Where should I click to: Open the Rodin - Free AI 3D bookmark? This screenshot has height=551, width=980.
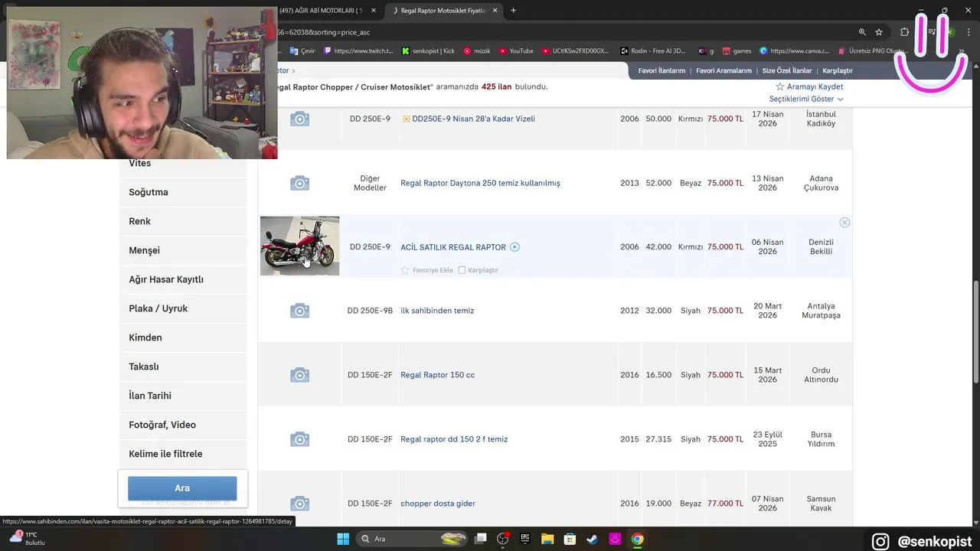pyautogui.click(x=653, y=51)
